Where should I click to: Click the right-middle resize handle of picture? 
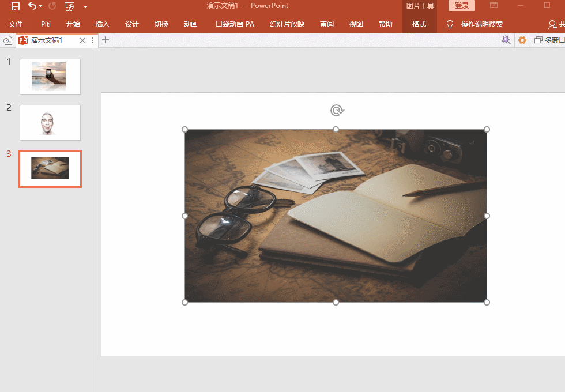(x=487, y=216)
